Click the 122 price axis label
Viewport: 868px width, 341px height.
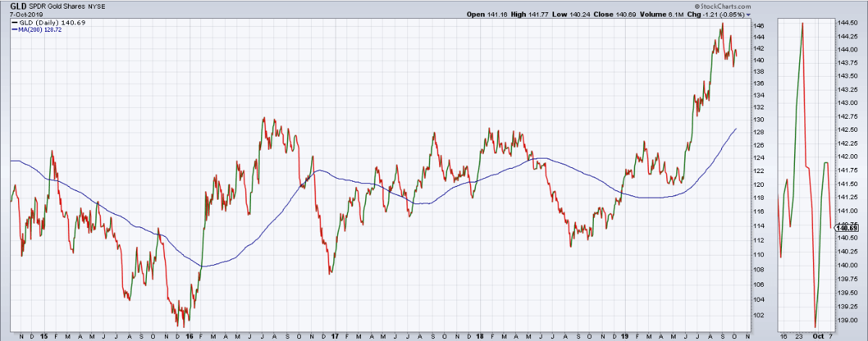[758, 172]
